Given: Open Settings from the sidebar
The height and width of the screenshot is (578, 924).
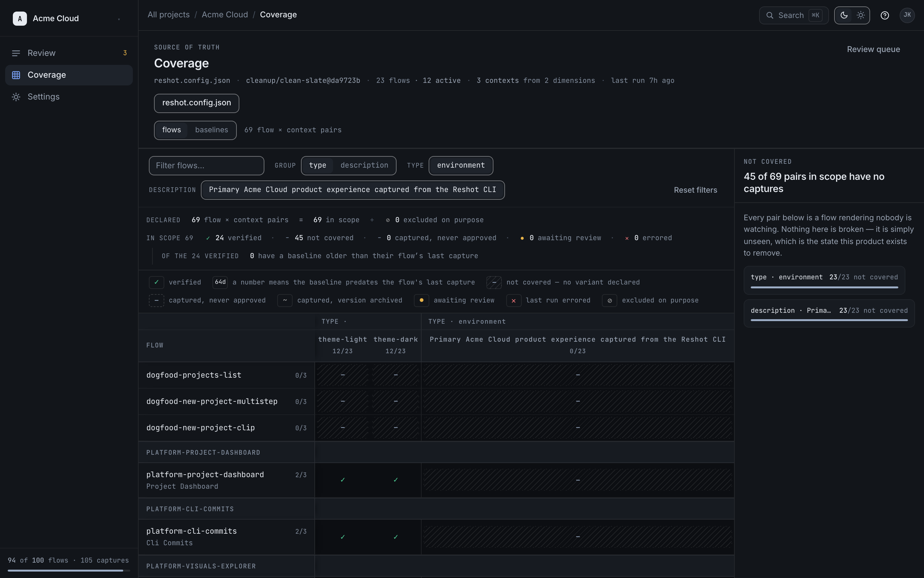Looking at the screenshot, I should coord(69,97).
